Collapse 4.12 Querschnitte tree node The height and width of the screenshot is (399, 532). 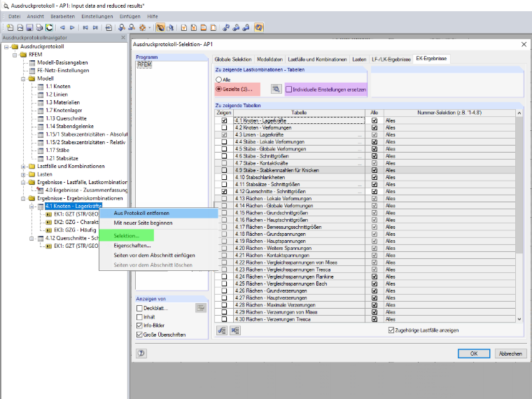31,239
